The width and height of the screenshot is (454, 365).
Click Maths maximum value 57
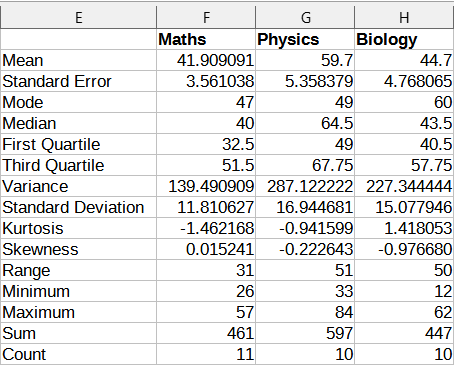click(206, 312)
